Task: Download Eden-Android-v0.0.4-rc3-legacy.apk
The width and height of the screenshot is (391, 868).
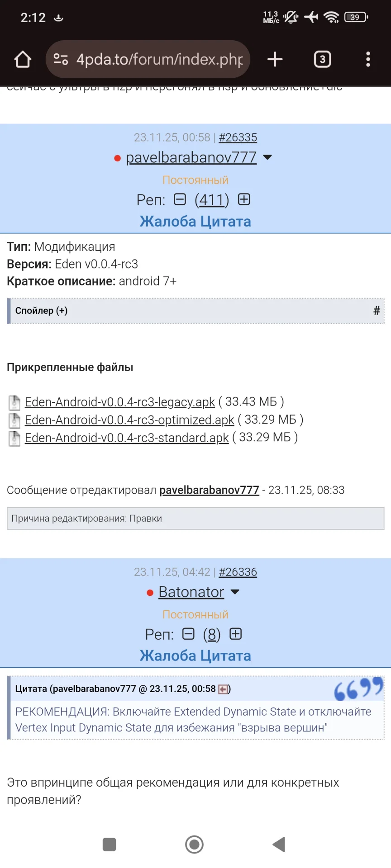Action: 119,402
